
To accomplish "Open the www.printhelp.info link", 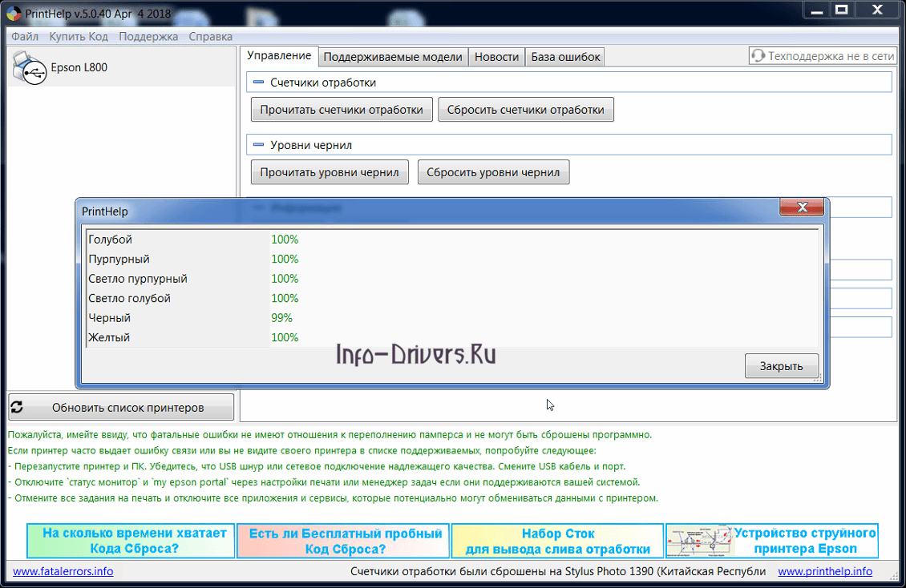I will click(825, 571).
